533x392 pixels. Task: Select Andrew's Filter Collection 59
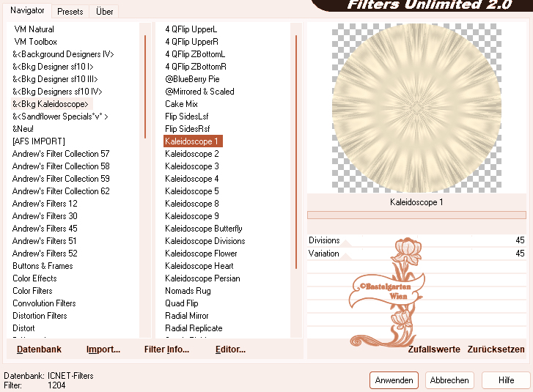coord(61,179)
